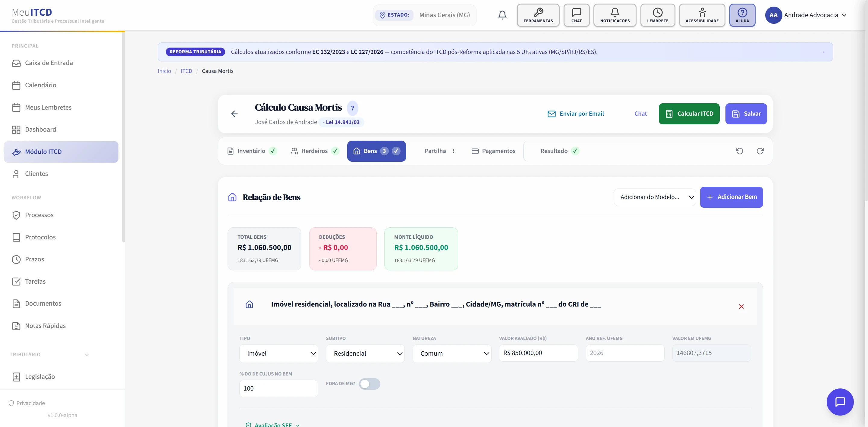Open Processos in the sidebar
868x427 pixels.
(x=61, y=215)
